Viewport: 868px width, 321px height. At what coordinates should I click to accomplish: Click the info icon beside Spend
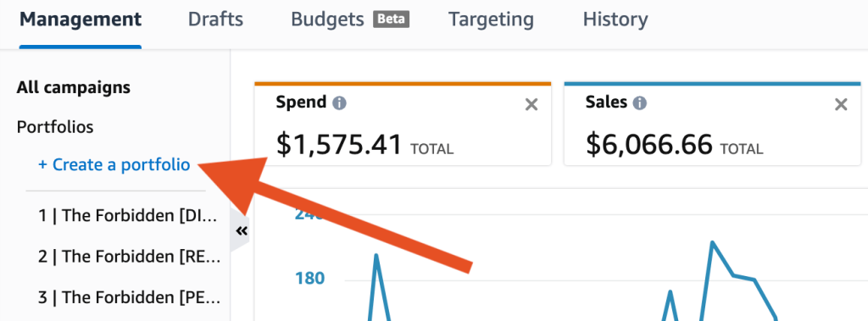point(339,103)
